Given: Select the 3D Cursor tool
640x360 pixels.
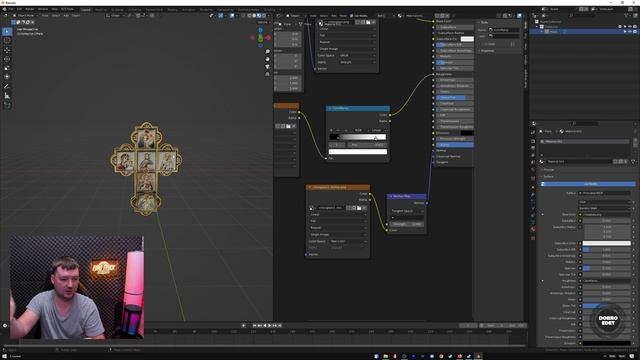Looking at the screenshot, I should coord(7,40).
